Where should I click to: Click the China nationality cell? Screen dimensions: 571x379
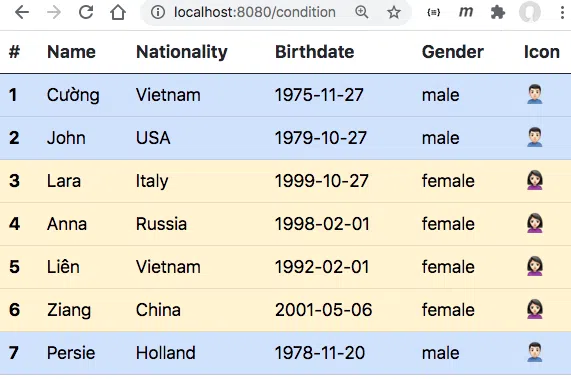[x=158, y=310]
